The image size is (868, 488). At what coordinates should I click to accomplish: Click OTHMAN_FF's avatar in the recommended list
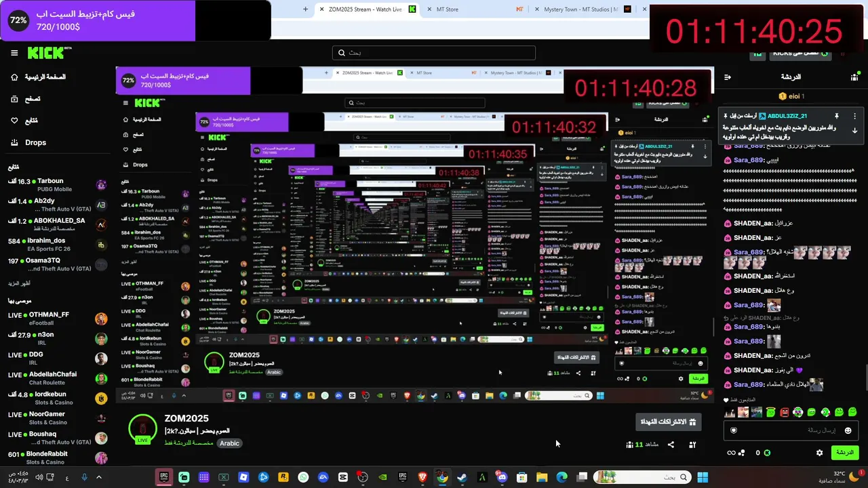(101, 319)
